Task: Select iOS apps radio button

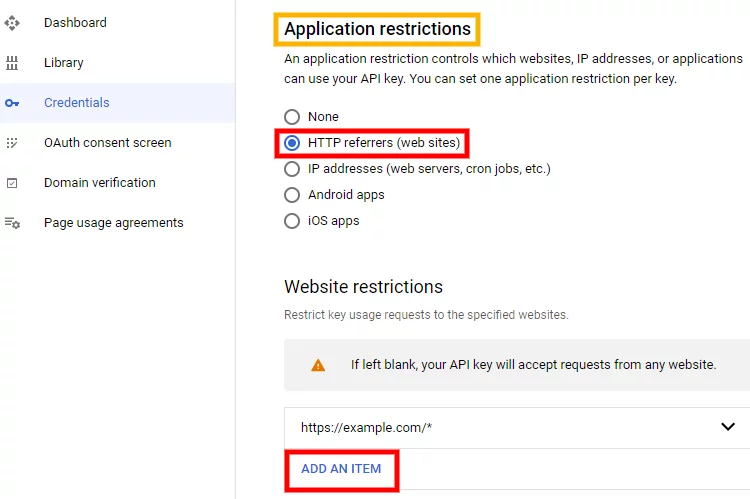Action: click(x=292, y=221)
